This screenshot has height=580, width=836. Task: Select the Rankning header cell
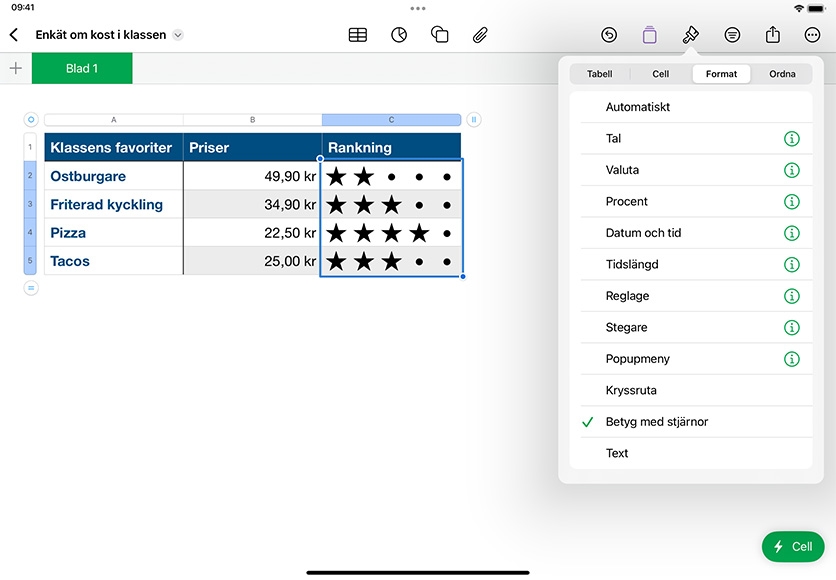(391, 147)
